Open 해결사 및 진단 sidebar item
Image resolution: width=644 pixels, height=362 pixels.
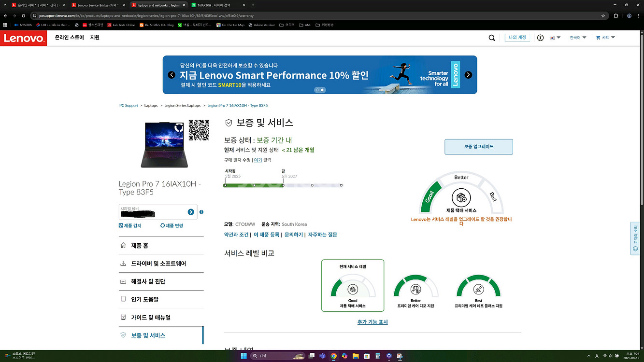point(161,281)
